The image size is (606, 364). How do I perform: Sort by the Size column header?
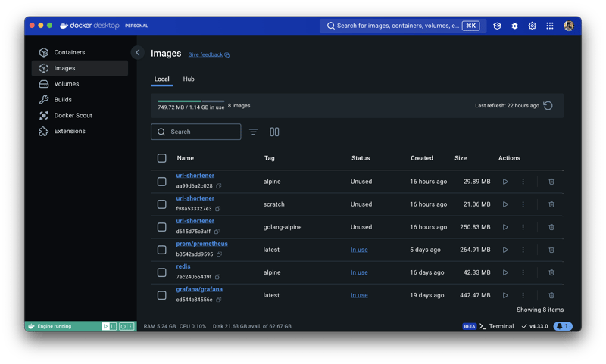(x=461, y=158)
